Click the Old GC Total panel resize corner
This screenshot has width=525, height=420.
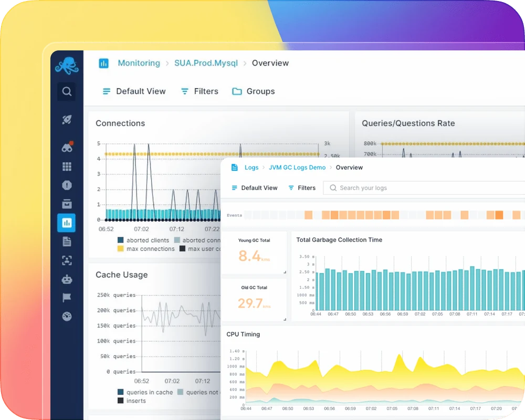tap(285, 320)
